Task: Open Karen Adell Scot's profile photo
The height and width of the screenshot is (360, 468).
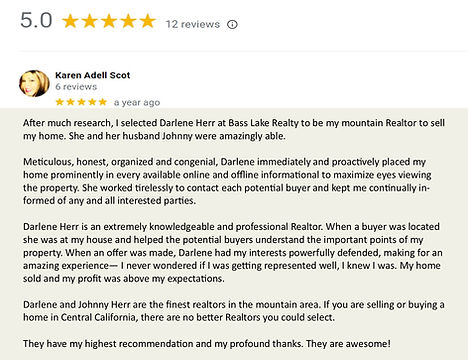Action: point(34,83)
